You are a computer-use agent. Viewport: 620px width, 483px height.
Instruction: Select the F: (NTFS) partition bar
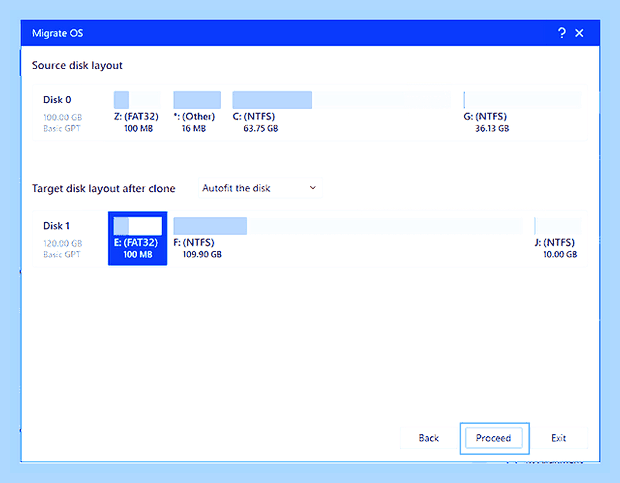click(348, 226)
